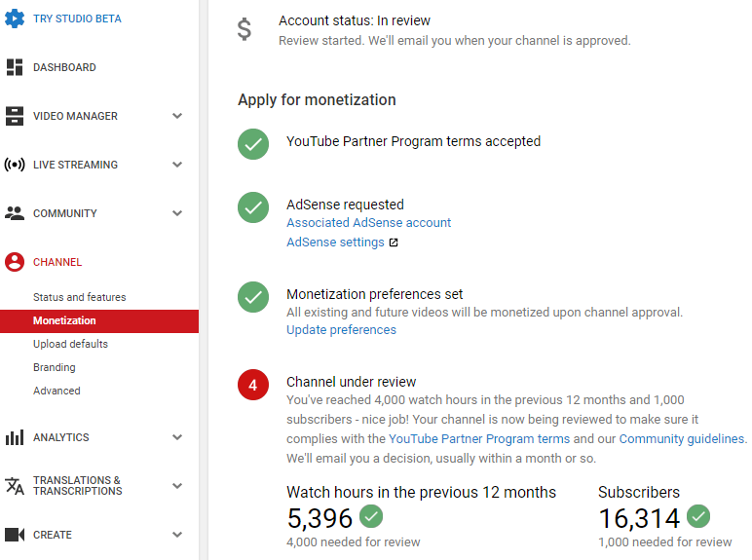Open the Community guidelines link
This screenshot has width=752, height=560.
(682, 439)
